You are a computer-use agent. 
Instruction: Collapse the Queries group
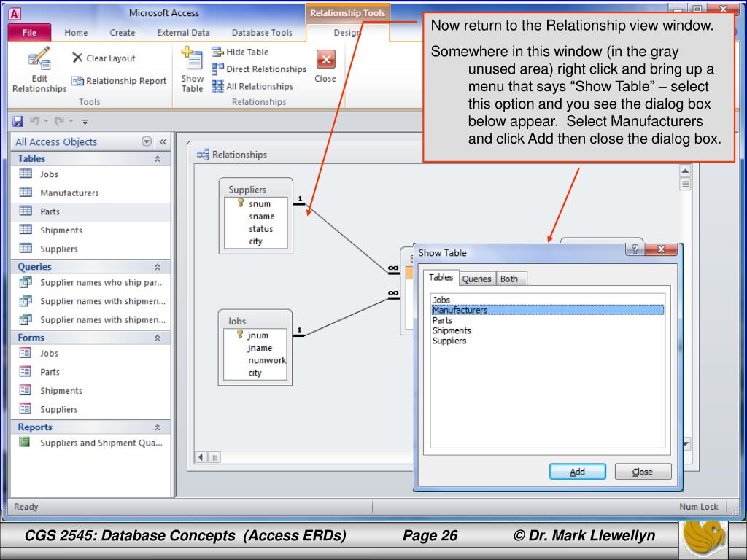coord(158,267)
